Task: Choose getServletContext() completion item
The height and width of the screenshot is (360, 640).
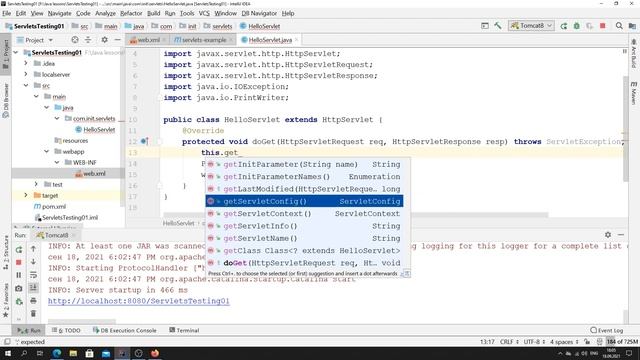Action: point(304,213)
